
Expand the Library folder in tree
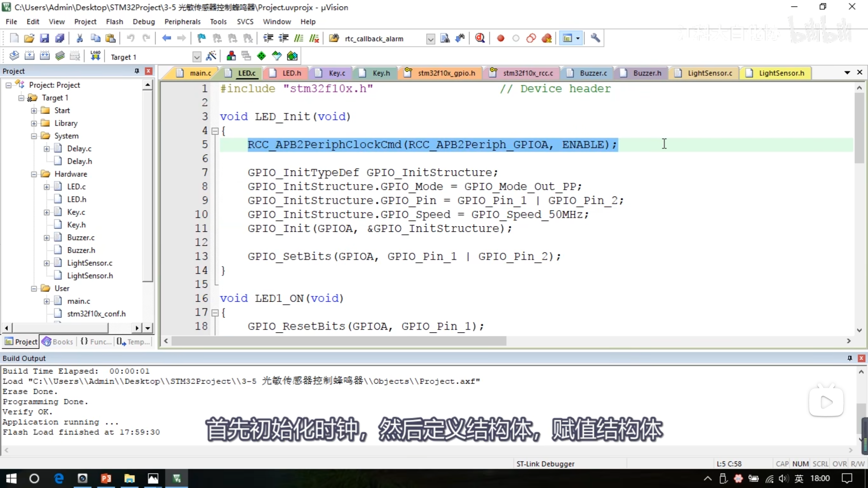[34, 123]
